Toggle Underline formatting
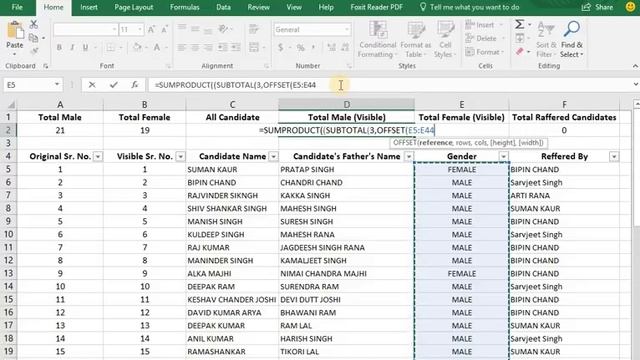The width and height of the screenshot is (640, 360). tap(85, 47)
